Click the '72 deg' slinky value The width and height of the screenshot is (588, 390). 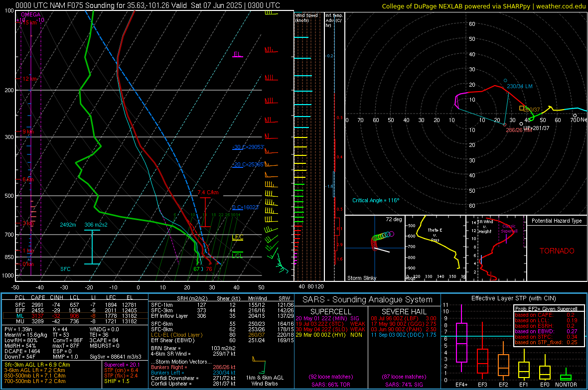click(x=394, y=219)
